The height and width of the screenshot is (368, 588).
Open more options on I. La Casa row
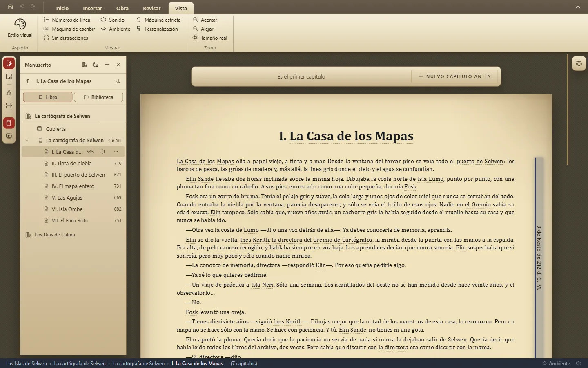(116, 152)
